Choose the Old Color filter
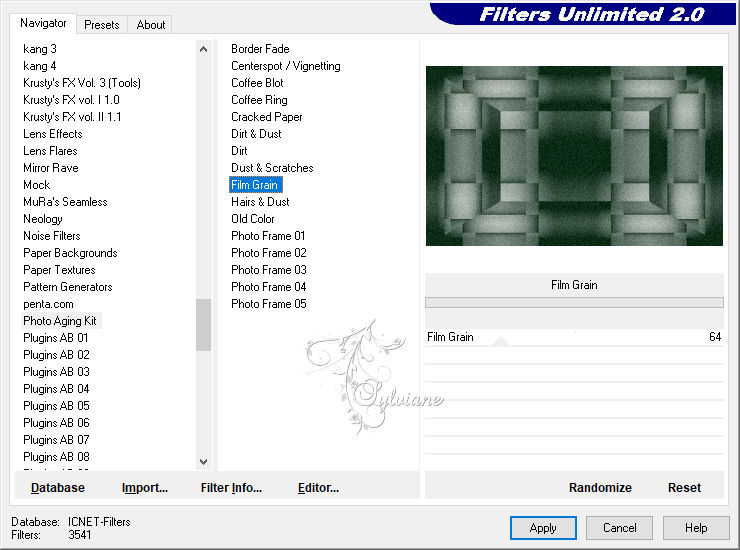 pyautogui.click(x=252, y=219)
